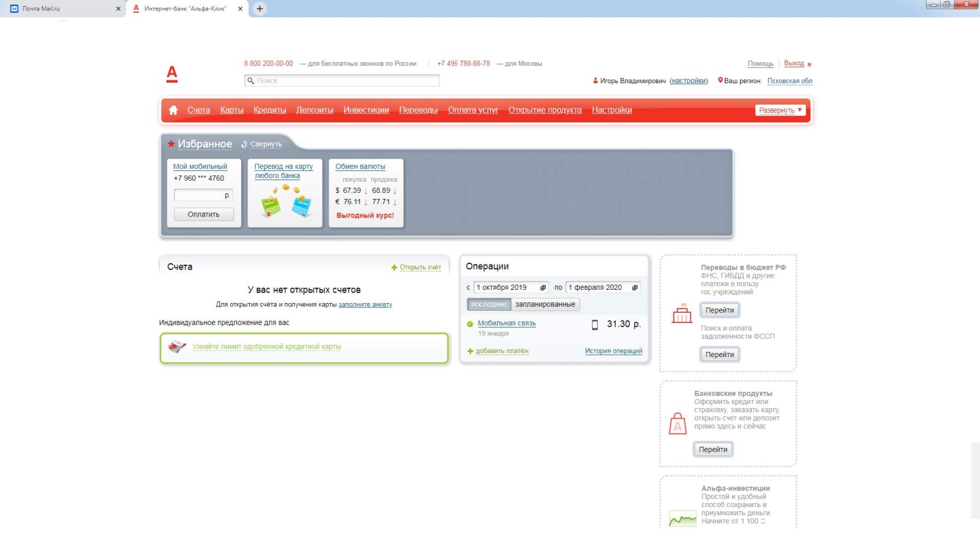The width and height of the screenshot is (980, 551).
Task: Click the shopping bag bank products icon
Action: tap(677, 424)
